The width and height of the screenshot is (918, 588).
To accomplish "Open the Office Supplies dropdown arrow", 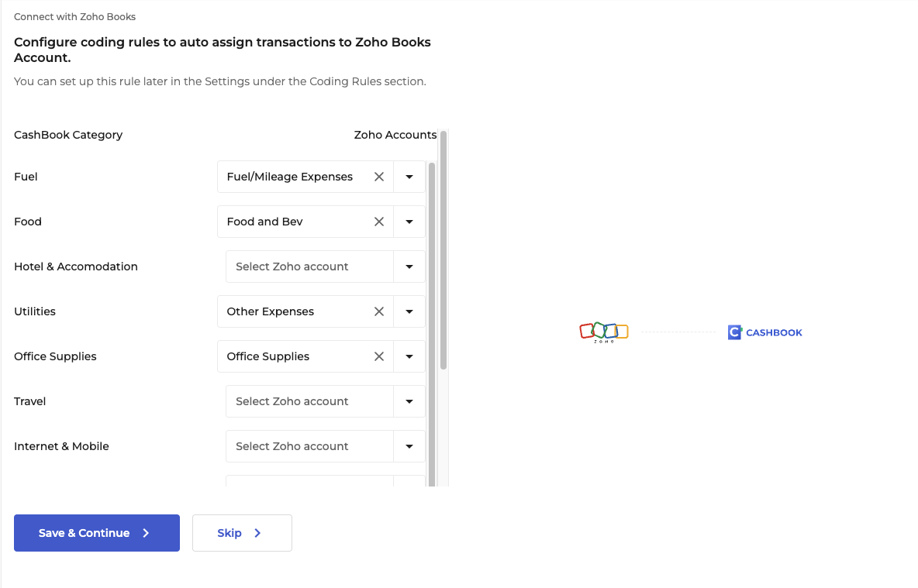I will pyautogui.click(x=409, y=356).
